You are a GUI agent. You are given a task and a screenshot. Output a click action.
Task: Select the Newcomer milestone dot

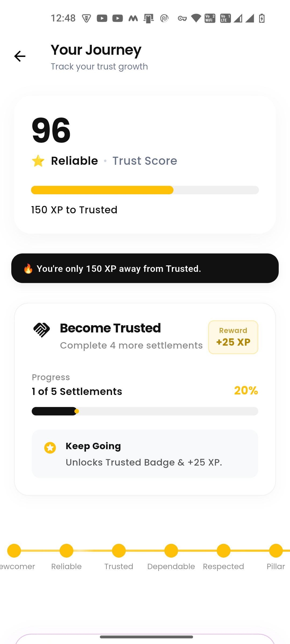[x=14, y=551]
